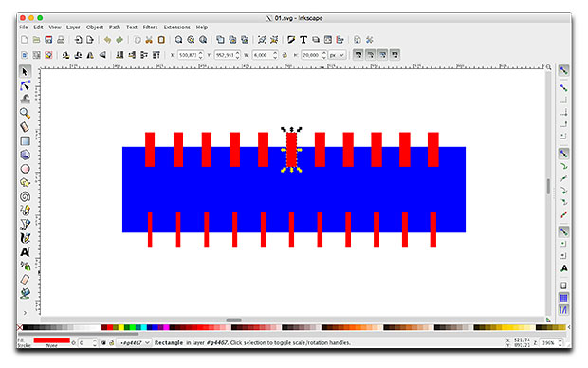Select the Spray tool
This screenshot has height=368, width=588.
25,266
